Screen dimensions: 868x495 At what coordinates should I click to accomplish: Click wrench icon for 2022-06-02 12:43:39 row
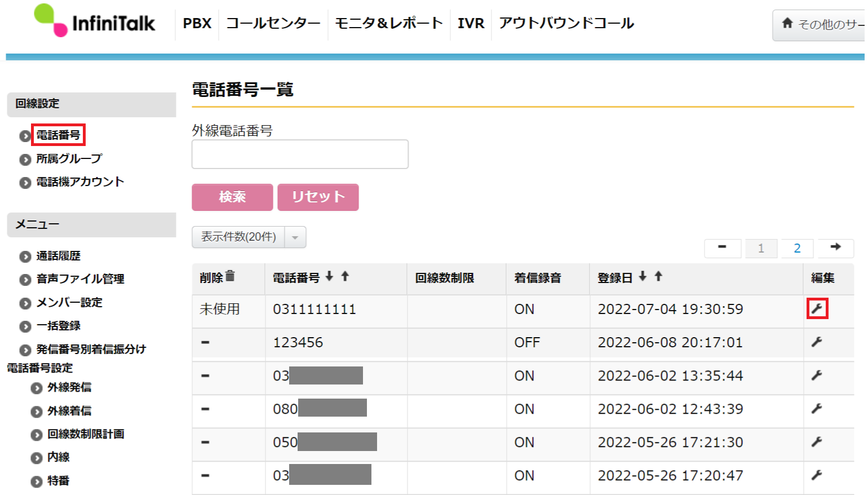pyautogui.click(x=817, y=408)
